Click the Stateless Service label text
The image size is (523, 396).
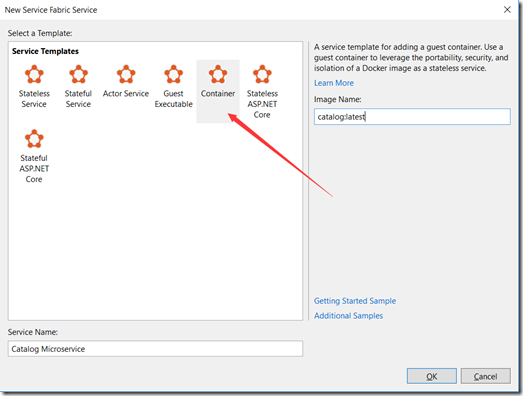coord(34,99)
